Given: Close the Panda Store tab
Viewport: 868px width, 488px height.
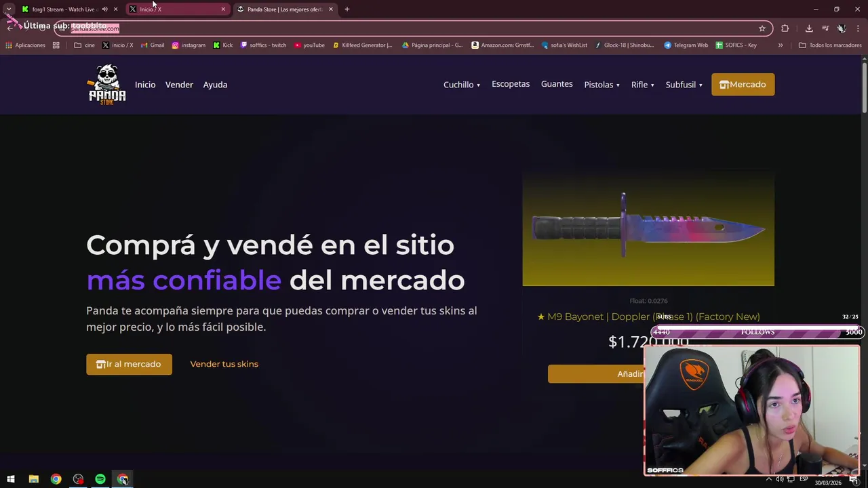Looking at the screenshot, I should 331,9.
